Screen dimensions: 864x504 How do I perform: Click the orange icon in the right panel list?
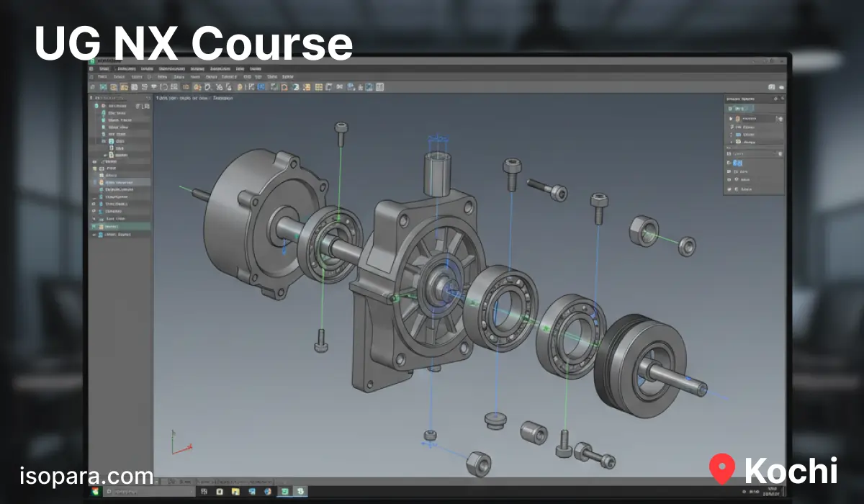pyautogui.click(x=737, y=118)
